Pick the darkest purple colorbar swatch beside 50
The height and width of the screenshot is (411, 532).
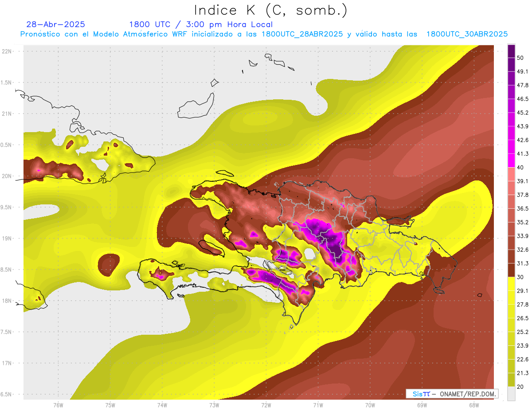coord(511,51)
